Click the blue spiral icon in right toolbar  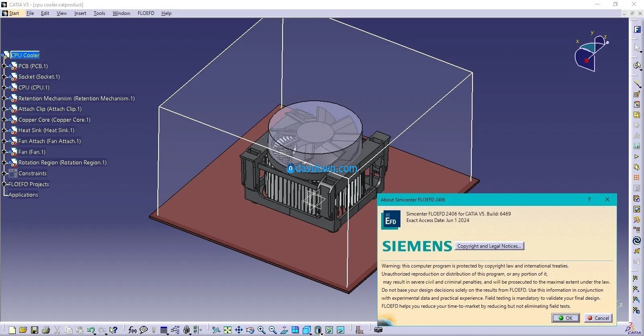point(637,241)
